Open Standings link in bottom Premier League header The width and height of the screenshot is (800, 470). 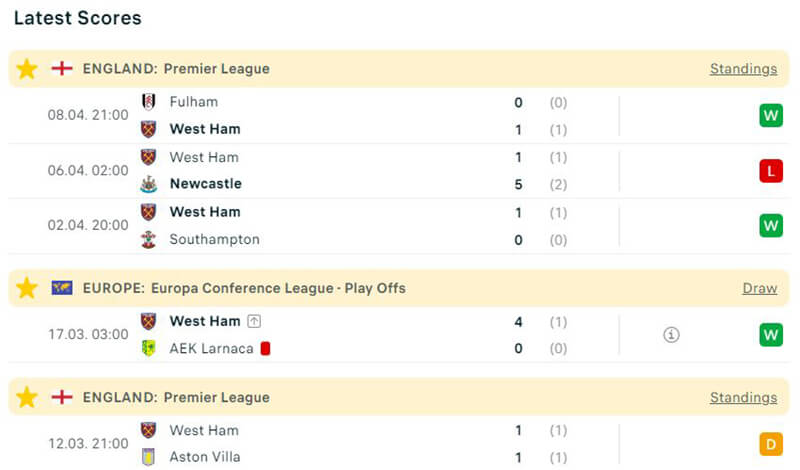pyautogui.click(x=743, y=397)
